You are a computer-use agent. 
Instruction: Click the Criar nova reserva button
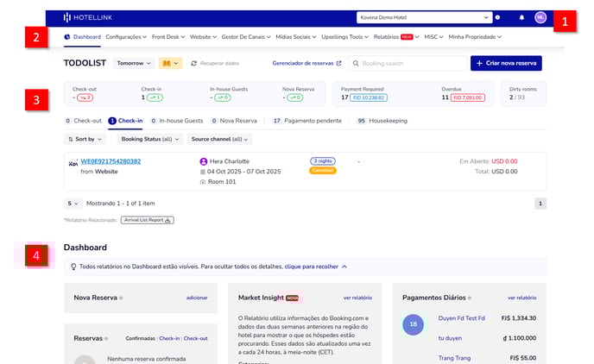(505, 64)
